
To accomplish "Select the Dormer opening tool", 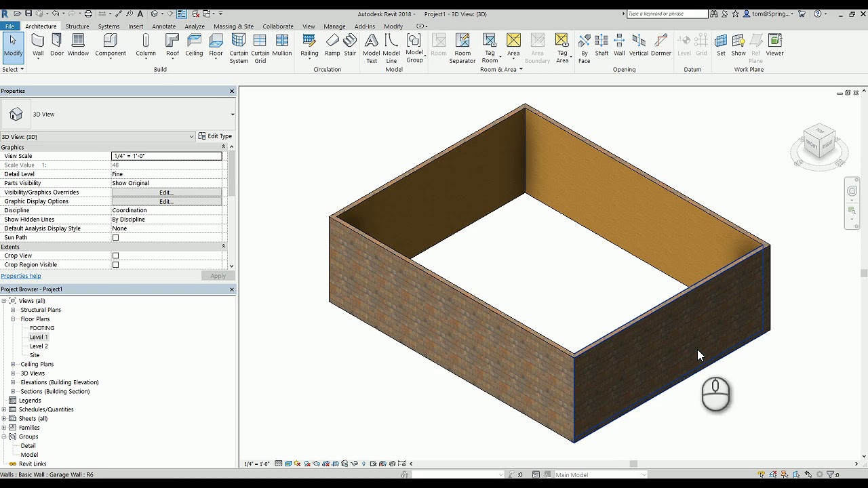I will click(x=661, y=45).
